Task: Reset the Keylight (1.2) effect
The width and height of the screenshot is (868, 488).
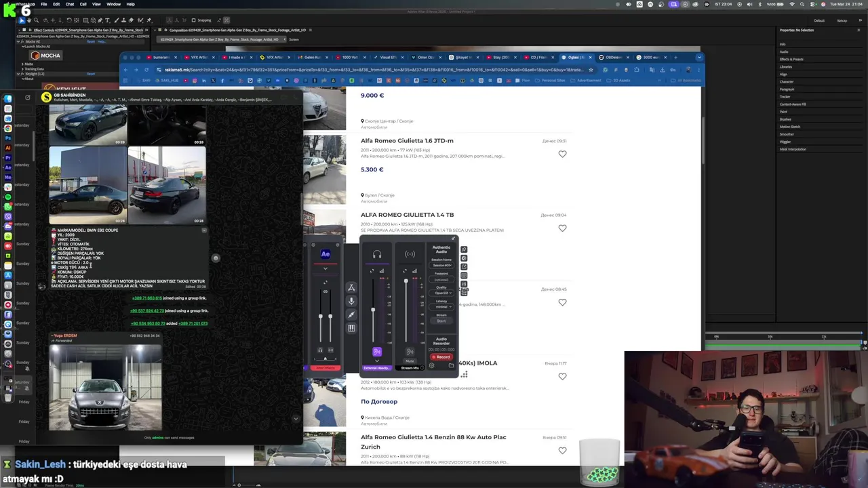Action: tap(91, 74)
